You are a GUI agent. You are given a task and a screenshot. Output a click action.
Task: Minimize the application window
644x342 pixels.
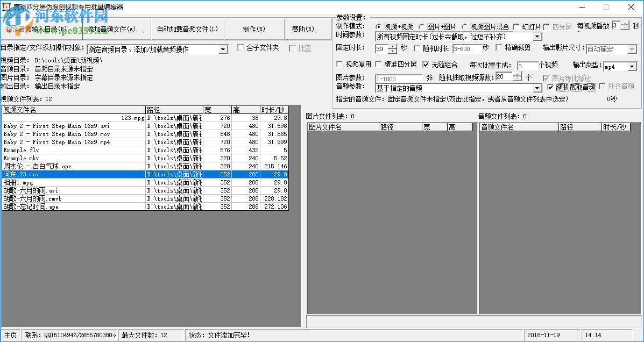click(582, 7)
